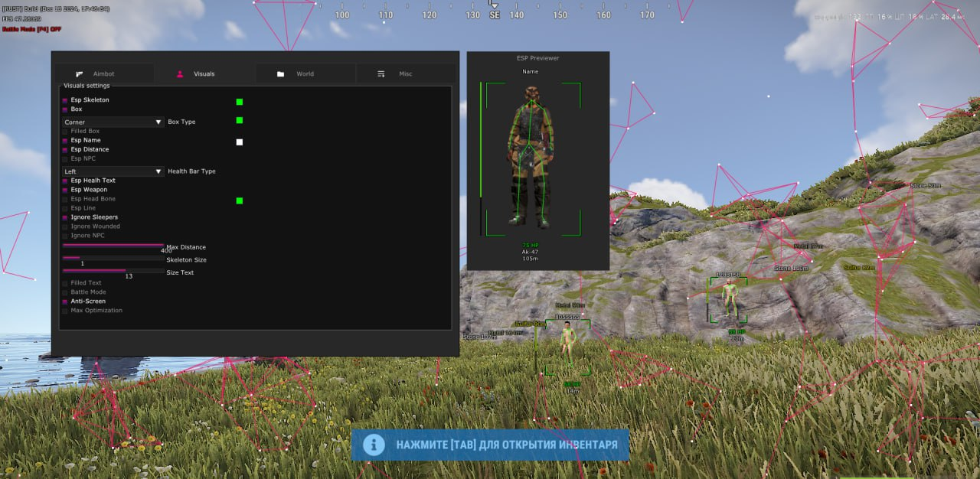Click the Max Distance slider
The width and height of the screenshot is (980, 479).
(113, 246)
